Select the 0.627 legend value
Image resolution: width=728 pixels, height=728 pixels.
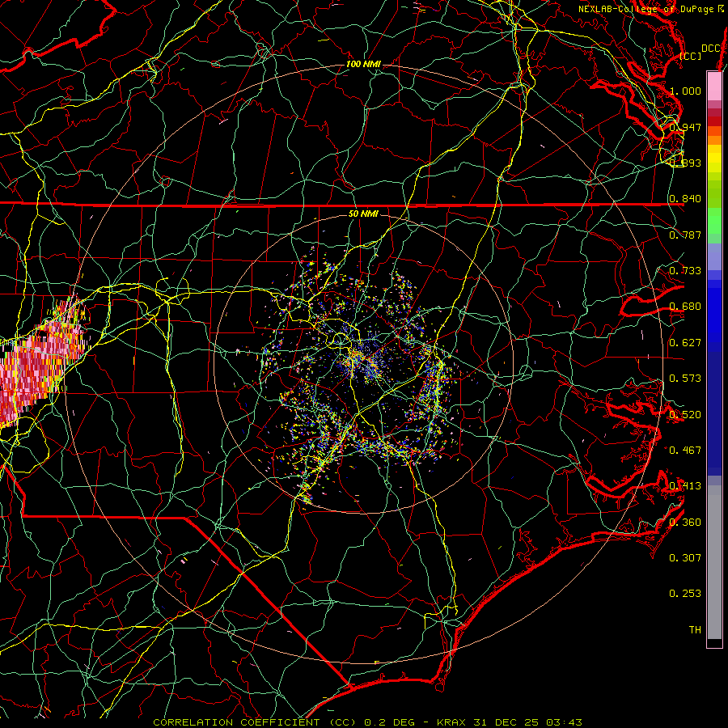(685, 342)
